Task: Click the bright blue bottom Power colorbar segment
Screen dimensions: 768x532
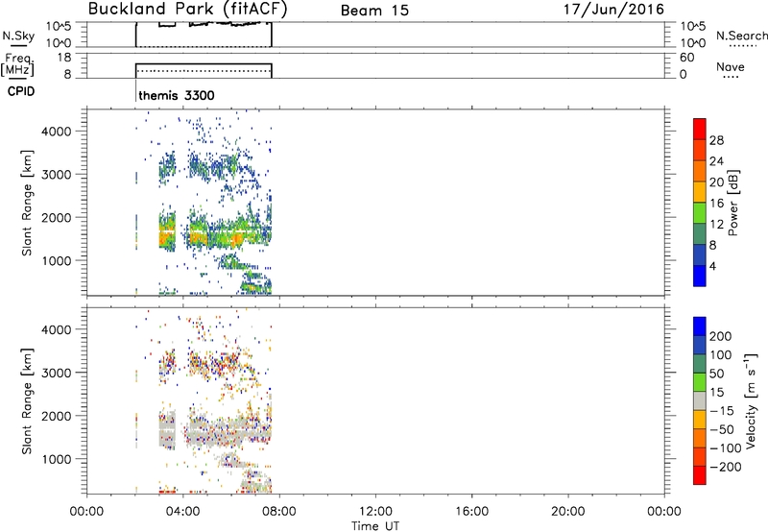Action: tap(700, 276)
